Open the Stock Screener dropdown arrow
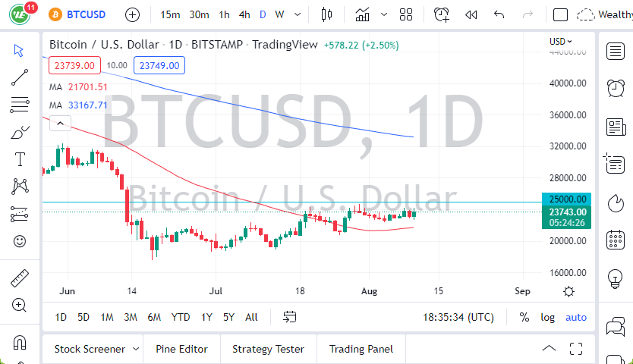Screen dimensions: 633x364 tap(136, 350)
